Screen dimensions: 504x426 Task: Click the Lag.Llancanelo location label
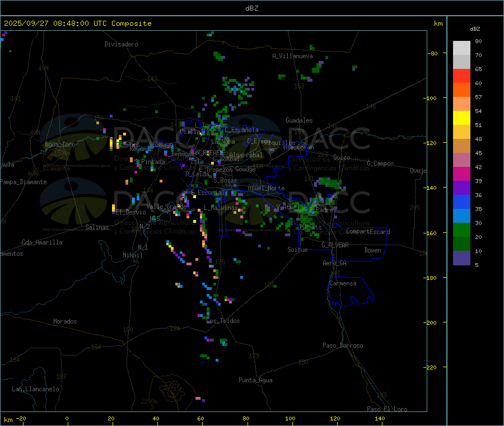click(x=36, y=389)
